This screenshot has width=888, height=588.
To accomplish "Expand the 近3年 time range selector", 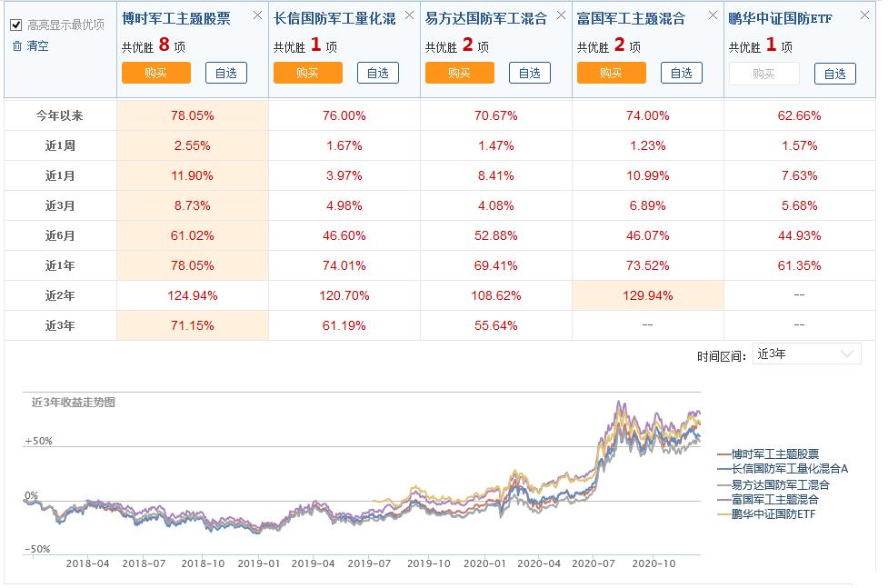I will coord(805,354).
